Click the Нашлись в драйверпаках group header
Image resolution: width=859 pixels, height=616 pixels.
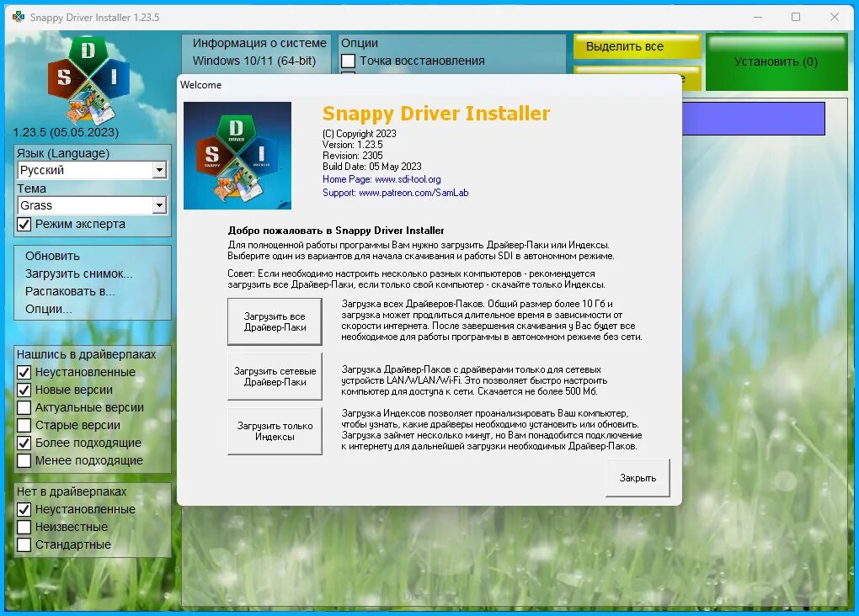[x=86, y=354]
